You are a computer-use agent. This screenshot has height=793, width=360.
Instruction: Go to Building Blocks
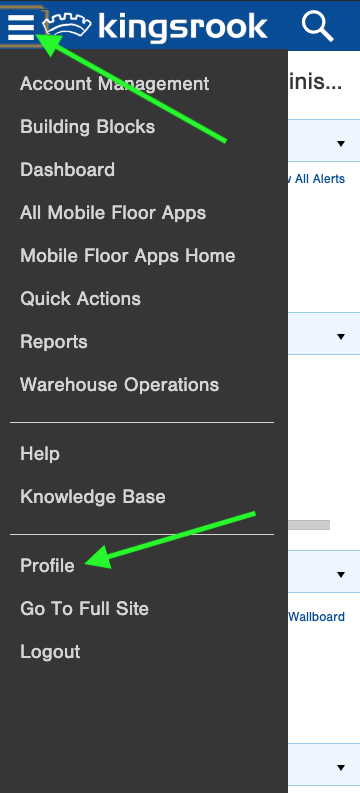point(87,126)
